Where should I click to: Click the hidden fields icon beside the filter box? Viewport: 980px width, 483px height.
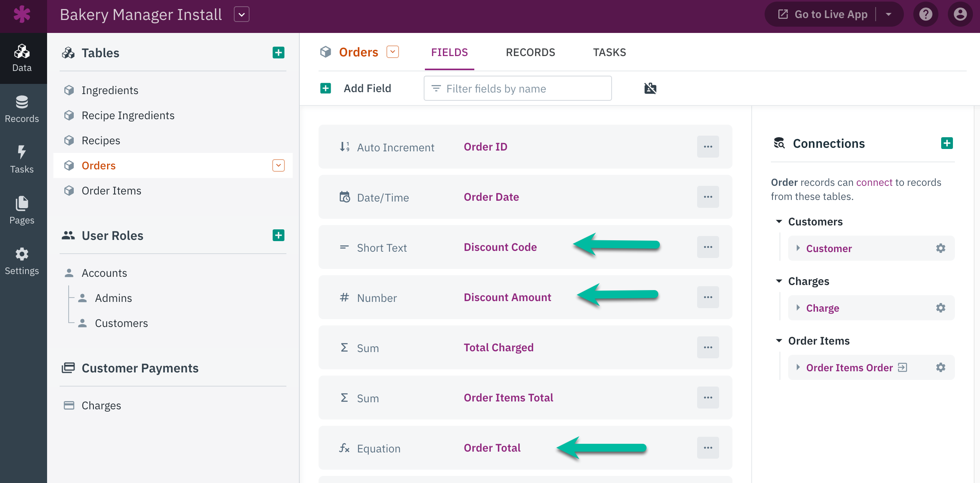click(650, 88)
